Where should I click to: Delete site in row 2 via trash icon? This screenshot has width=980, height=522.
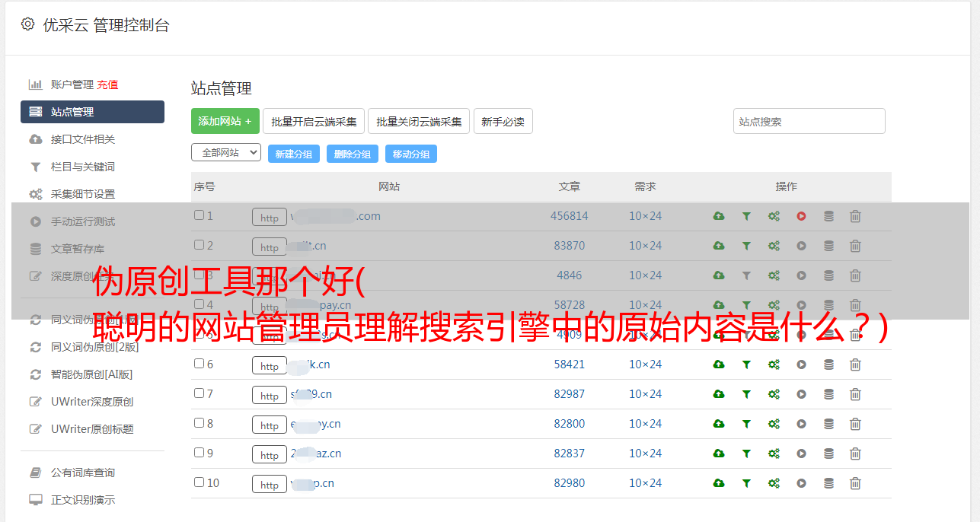855,246
